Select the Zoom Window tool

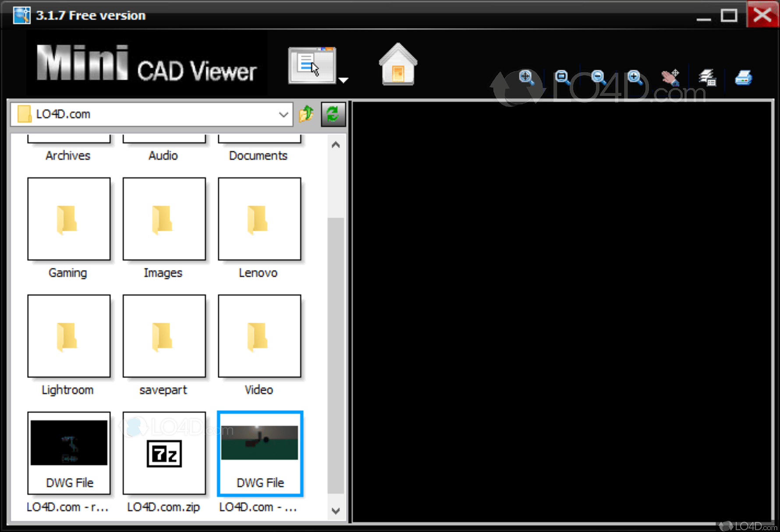pyautogui.click(x=562, y=78)
